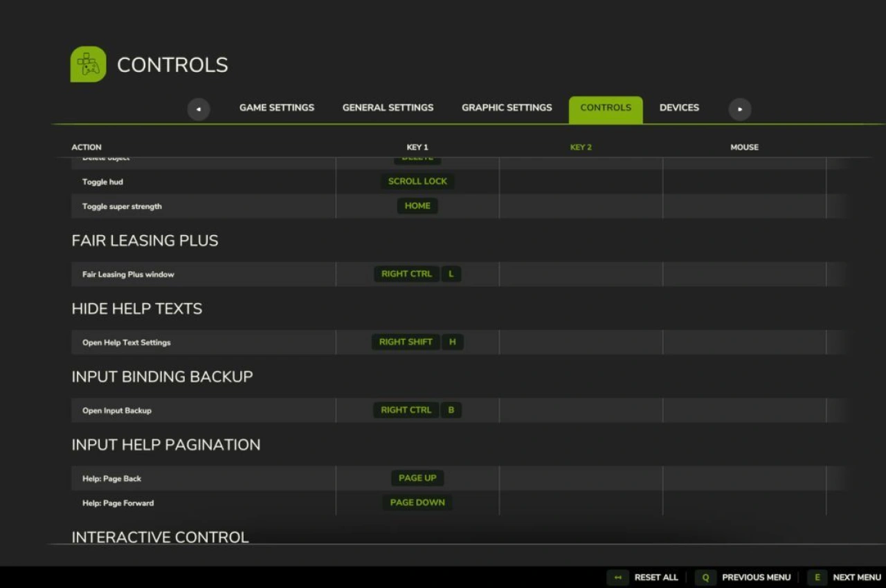Image resolution: width=886 pixels, height=588 pixels.
Task: Click the Q key icon for Previous Menu
Action: (x=705, y=578)
